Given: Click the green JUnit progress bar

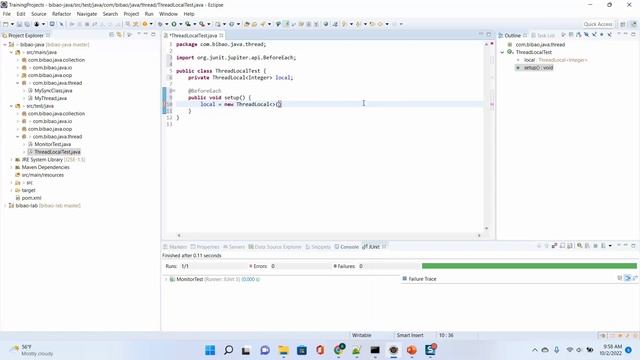Looking at the screenshot, I should click(x=529, y=266).
